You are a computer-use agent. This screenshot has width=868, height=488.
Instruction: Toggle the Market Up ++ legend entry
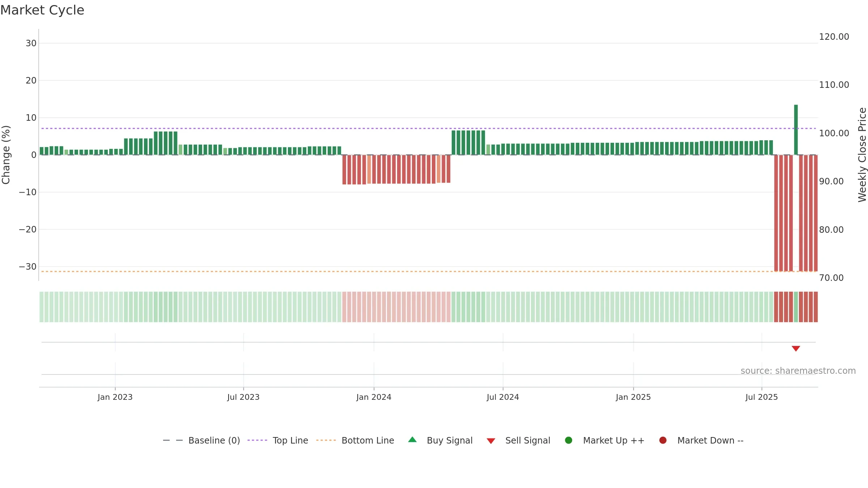coord(605,440)
